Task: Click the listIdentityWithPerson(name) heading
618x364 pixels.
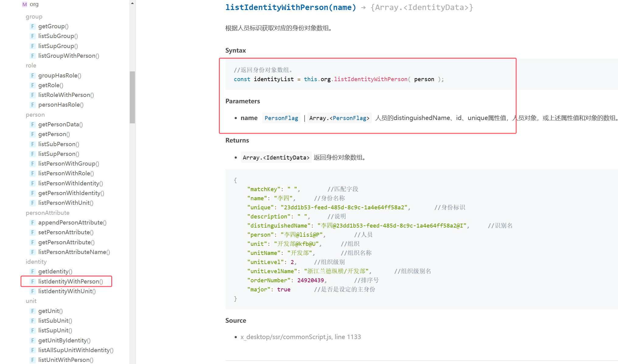Action: [290, 8]
